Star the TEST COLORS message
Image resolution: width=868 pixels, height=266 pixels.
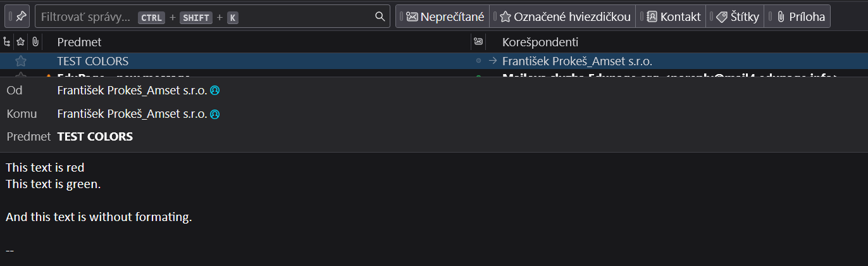tap(21, 61)
